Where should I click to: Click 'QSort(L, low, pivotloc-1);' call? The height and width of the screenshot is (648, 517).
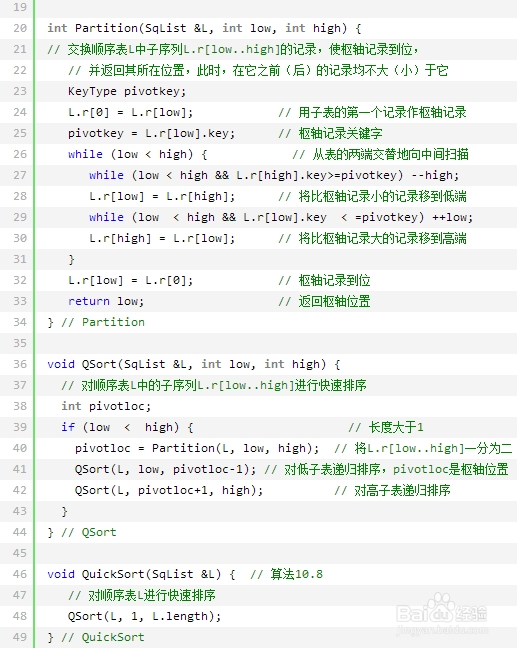(x=165, y=469)
